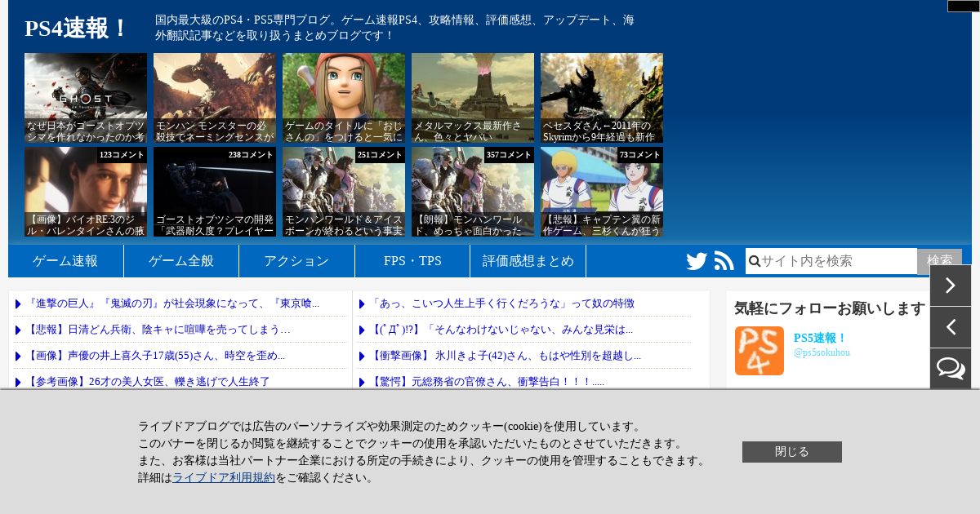Open the おじさんの game title thumbnail

tap(344, 98)
